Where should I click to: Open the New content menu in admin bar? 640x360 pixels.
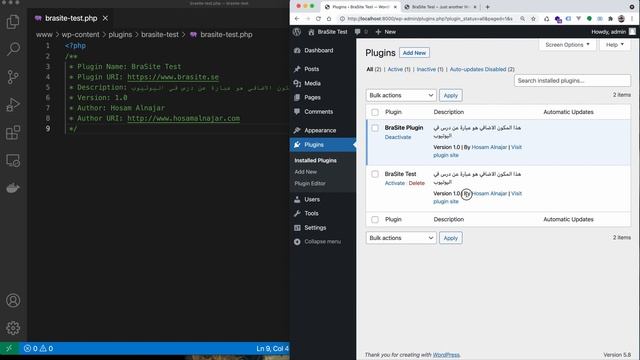click(386, 32)
